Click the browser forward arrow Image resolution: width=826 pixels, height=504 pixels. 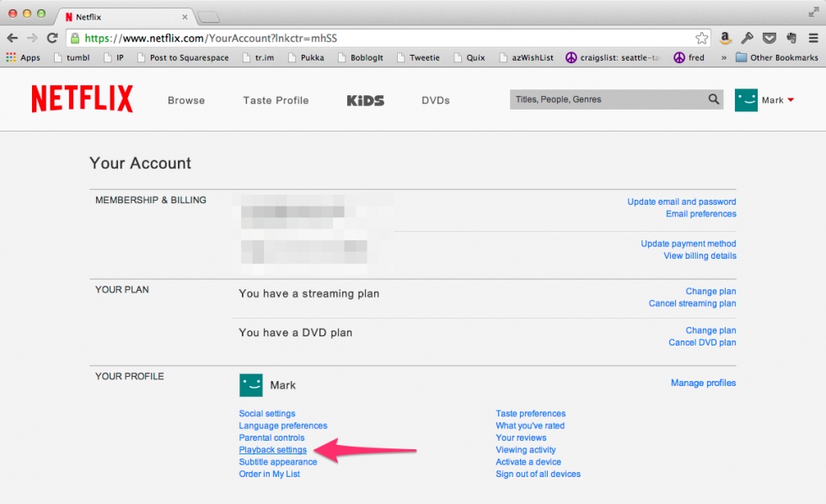tap(32, 38)
